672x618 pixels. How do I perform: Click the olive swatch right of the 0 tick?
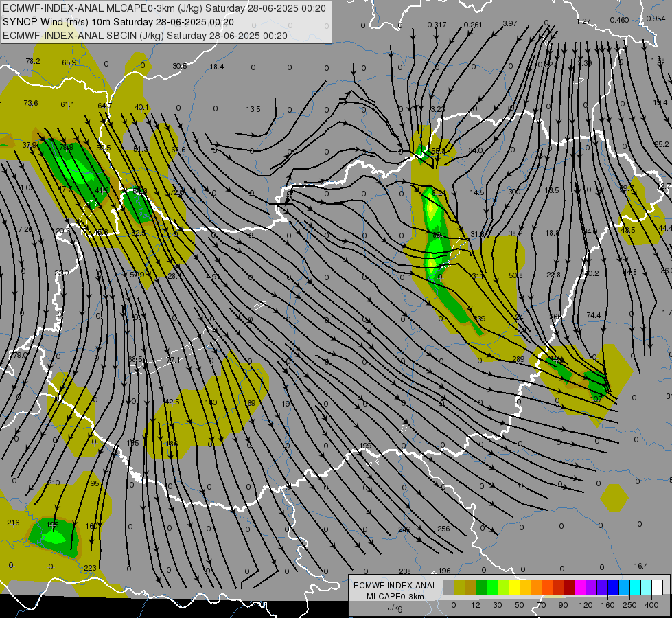coord(459,587)
